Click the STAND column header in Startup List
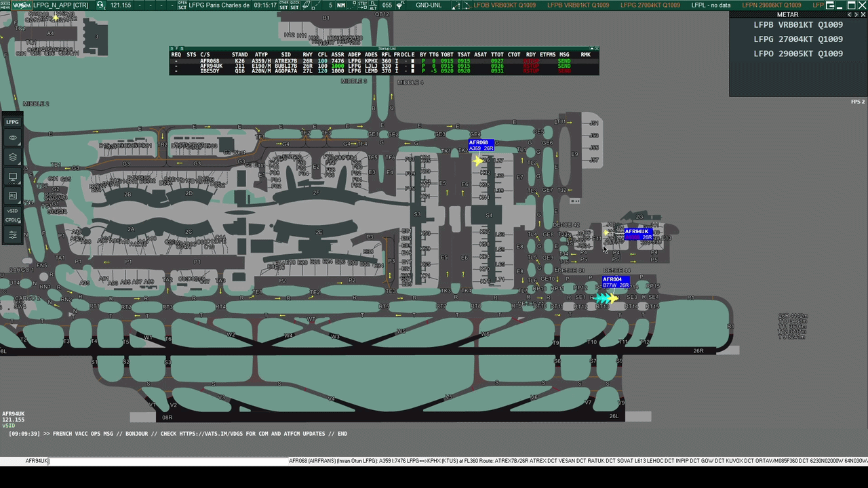The width and height of the screenshot is (868, 488). (x=239, y=54)
